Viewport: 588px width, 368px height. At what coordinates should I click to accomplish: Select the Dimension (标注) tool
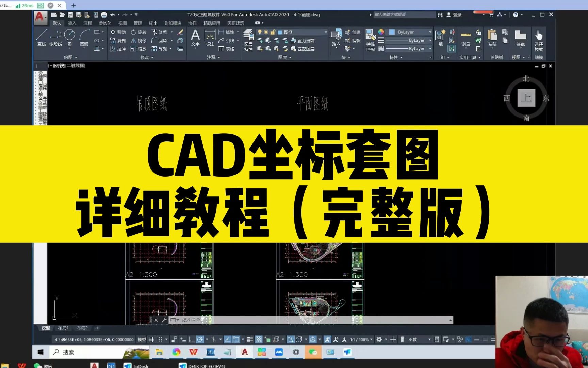pos(210,37)
